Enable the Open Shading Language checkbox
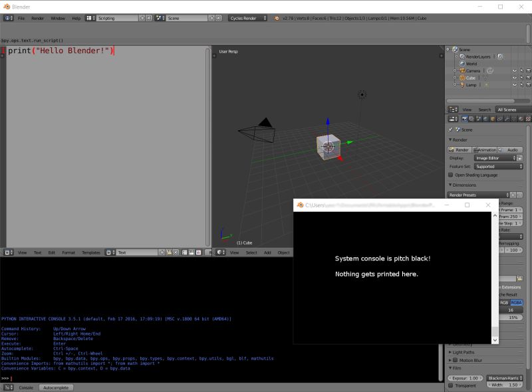Screen dimensions: 532x392 click(x=450, y=175)
